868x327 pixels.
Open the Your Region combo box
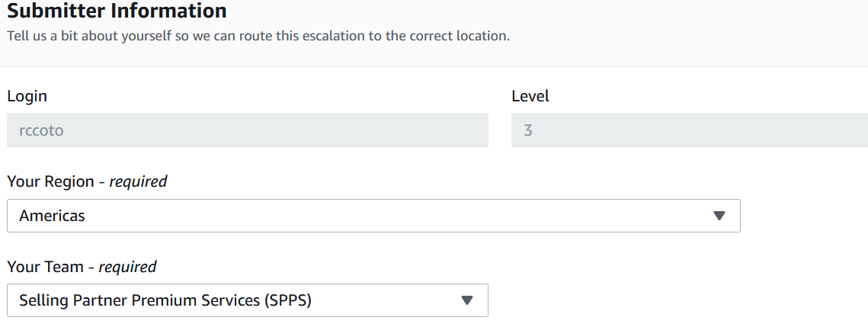(373, 216)
